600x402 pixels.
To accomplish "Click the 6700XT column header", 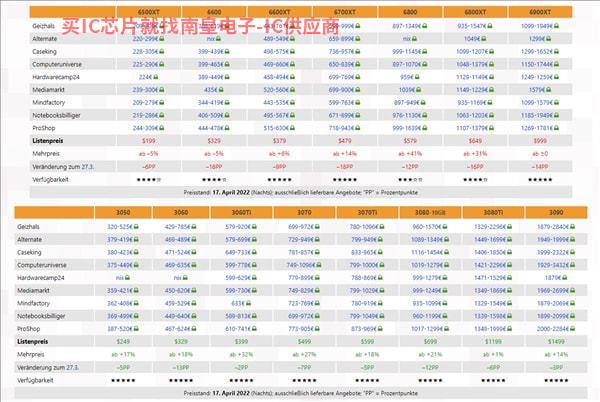I will [345, 12].
